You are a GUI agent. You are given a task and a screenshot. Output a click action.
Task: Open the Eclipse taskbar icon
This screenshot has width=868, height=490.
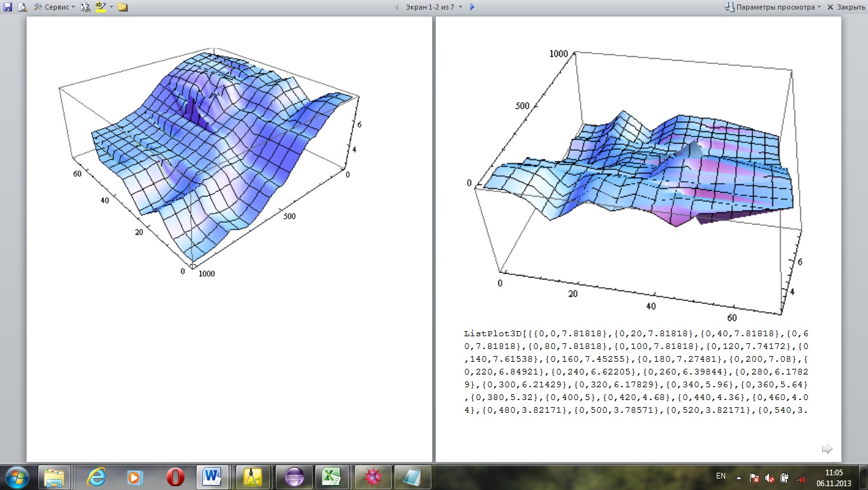(x=293, y=477)
